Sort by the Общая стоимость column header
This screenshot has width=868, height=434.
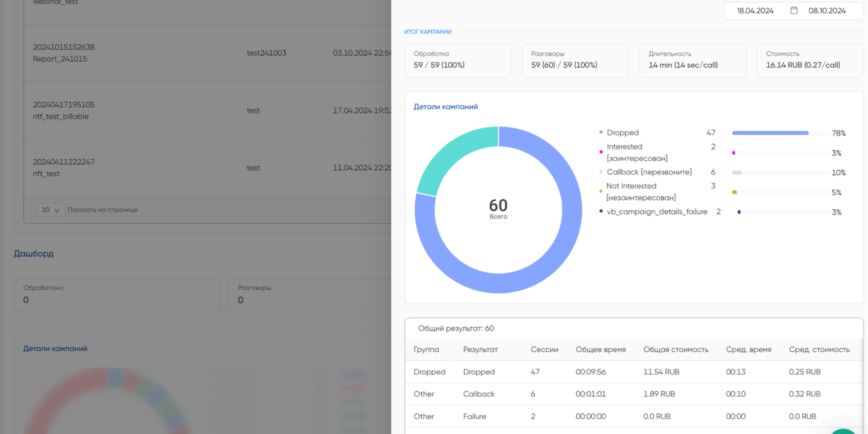675,349
